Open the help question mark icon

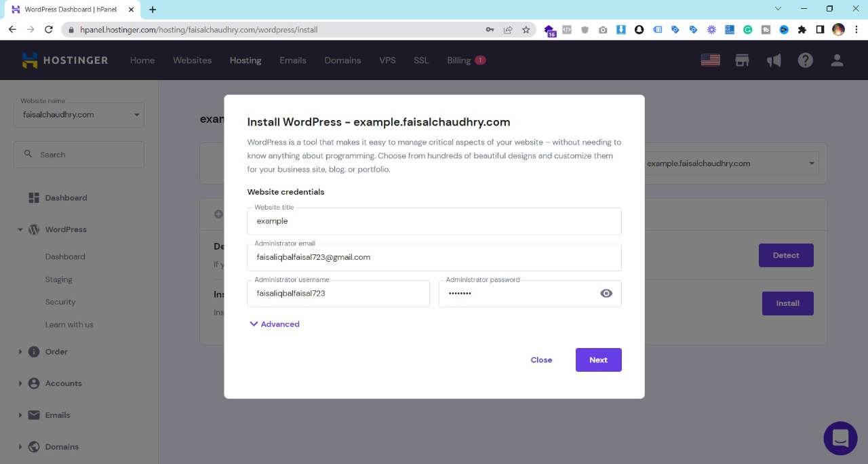click(805, 60)
